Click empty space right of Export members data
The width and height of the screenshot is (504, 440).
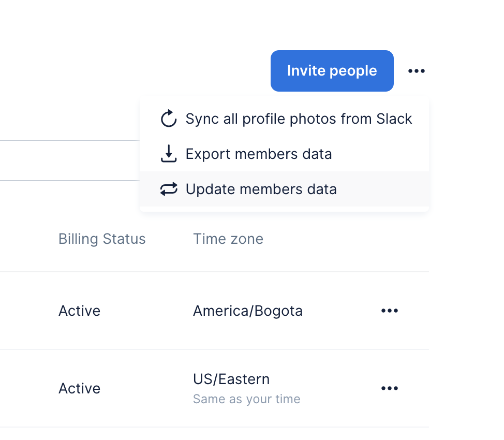[383, 154]
